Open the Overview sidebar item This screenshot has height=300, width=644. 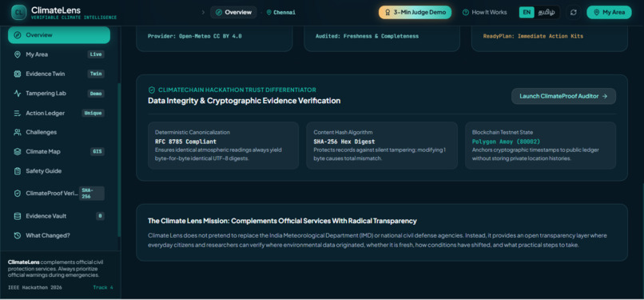point(59,35)
